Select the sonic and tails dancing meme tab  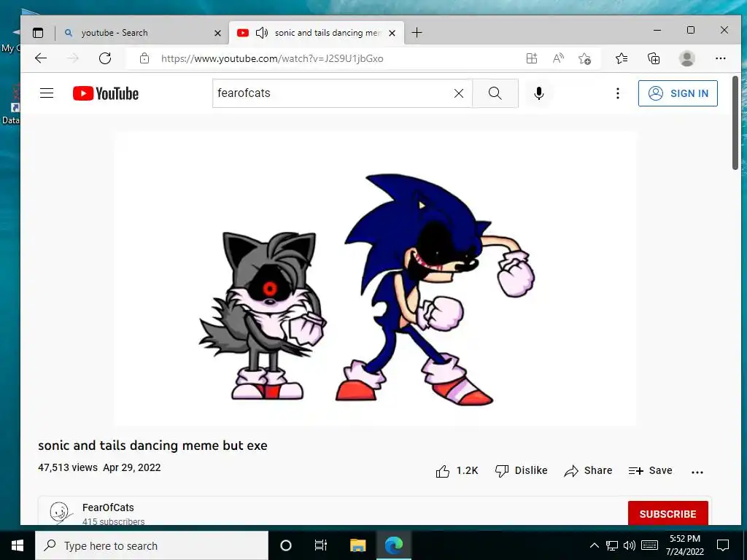[317, 33]
